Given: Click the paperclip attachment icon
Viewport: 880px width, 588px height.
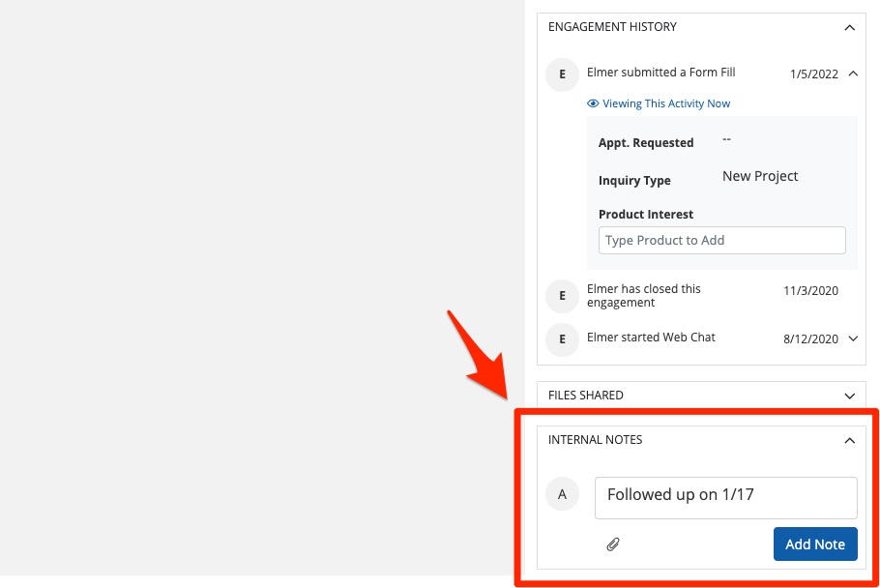Looking at the screenshot, I should coord(612,544).
